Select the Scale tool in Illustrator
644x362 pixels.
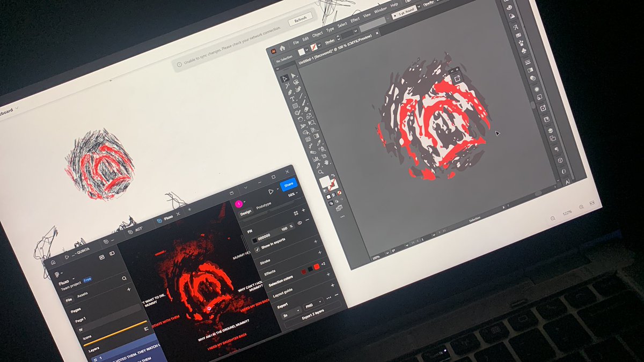[309, 116]
